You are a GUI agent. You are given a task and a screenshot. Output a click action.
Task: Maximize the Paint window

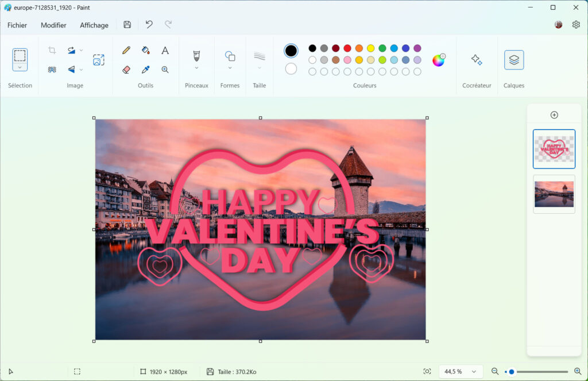pos(553,7)
